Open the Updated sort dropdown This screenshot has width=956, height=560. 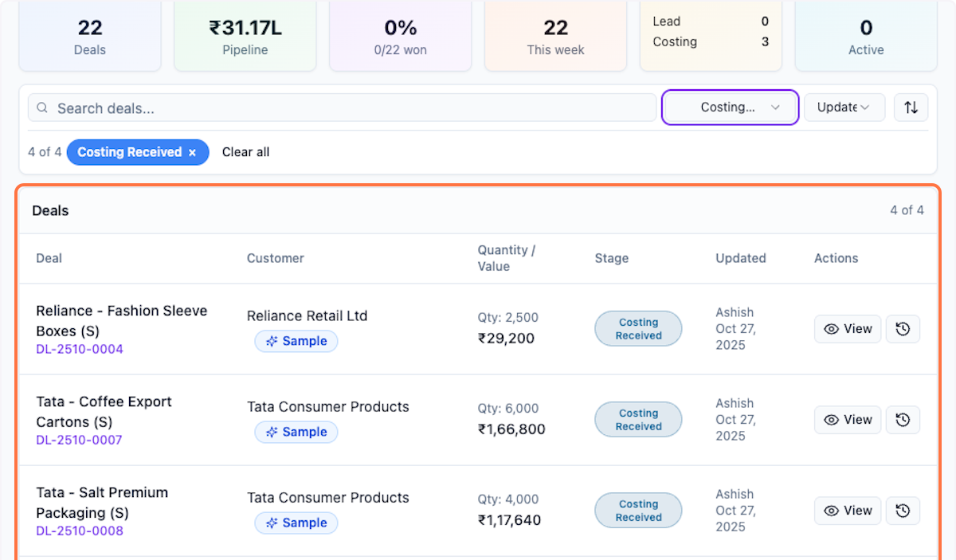844,108
